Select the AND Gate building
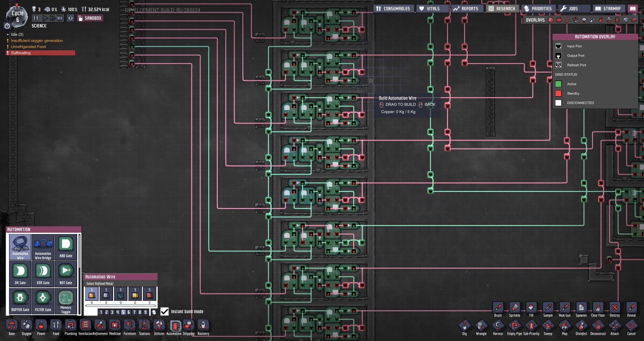The image size is (644, 341). coord(66,247)
